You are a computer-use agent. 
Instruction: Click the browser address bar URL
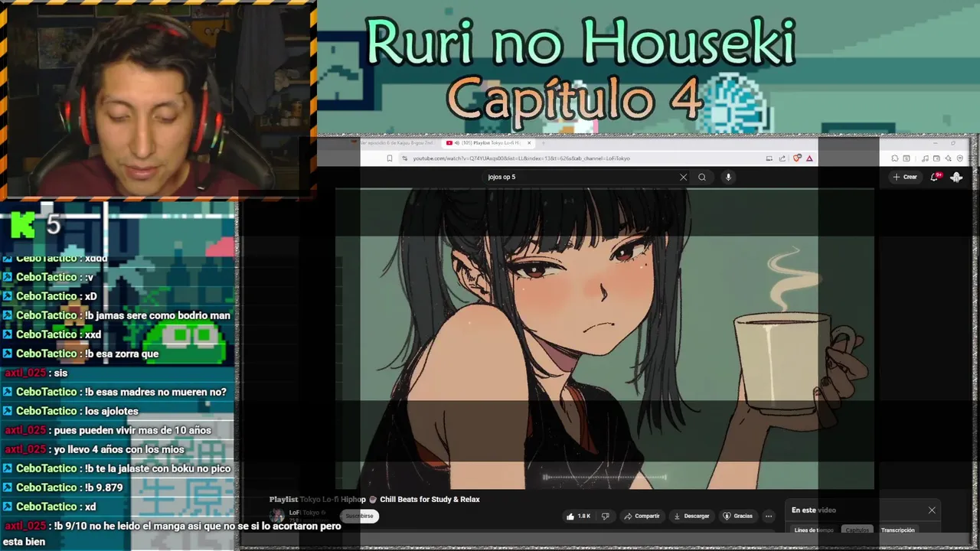[521, 158]
